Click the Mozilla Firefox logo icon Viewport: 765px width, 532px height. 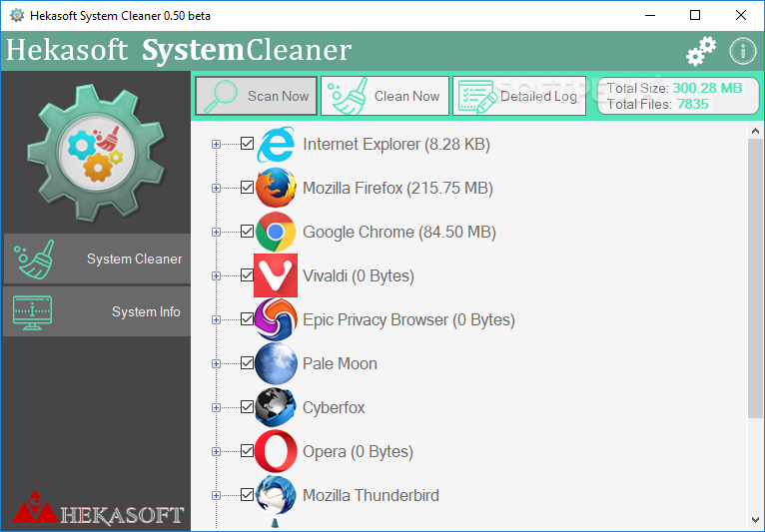pos(276,188)
